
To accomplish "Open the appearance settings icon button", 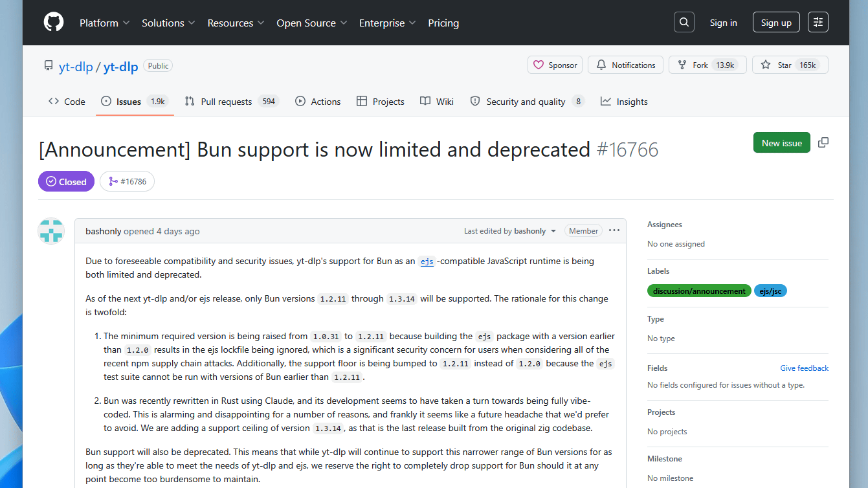I will [818, 23].
